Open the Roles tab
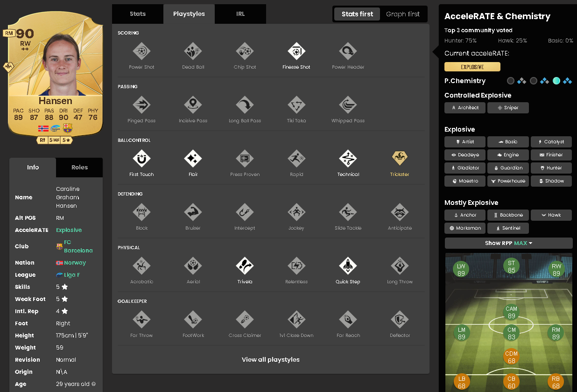The width and height of the screenshot is (577, 392). [x=79, y=168]
